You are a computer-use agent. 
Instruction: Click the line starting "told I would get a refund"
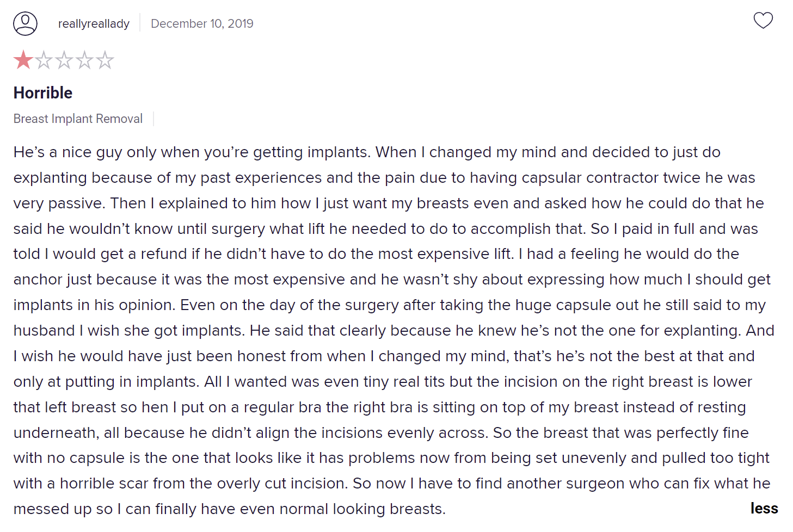(x=376, y=254)
